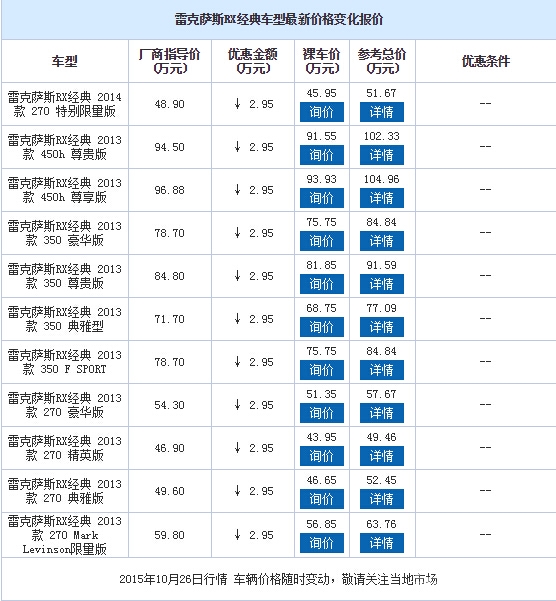Open 详情 for 2013款 350 尊贵版
The width and height of the screenshot is (556, 601).
[x=382, y=284]
